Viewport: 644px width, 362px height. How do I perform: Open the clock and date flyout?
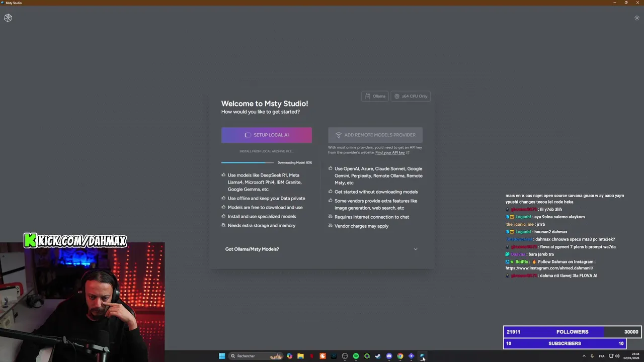[x=632, y=356]
